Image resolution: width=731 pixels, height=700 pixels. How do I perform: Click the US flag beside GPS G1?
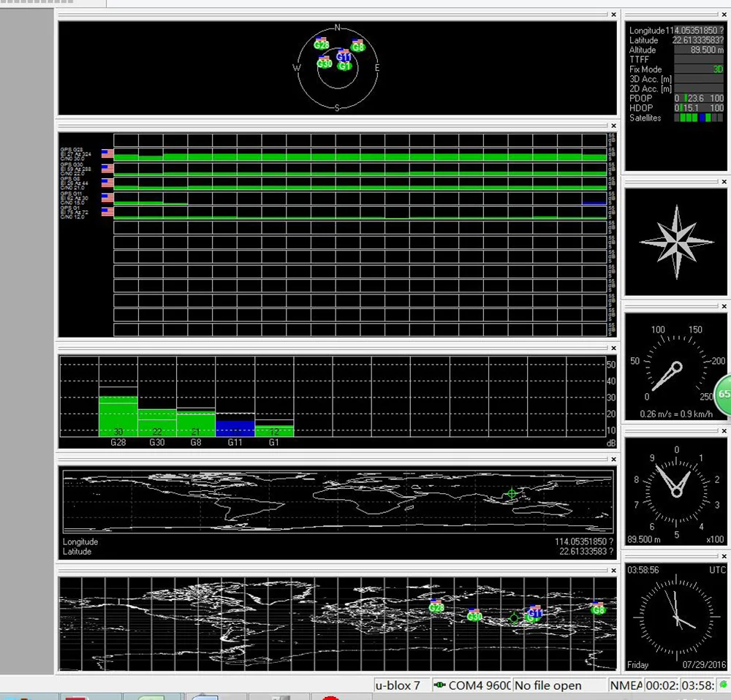(107, 212)
